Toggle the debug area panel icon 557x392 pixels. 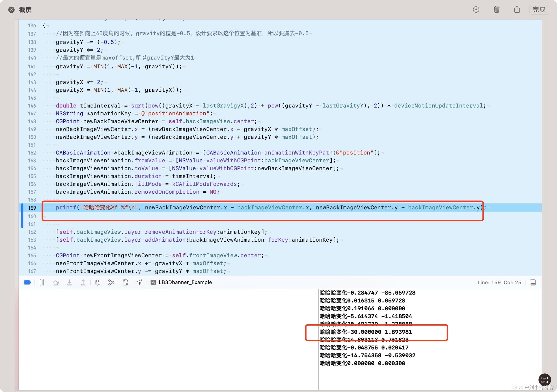533,282
